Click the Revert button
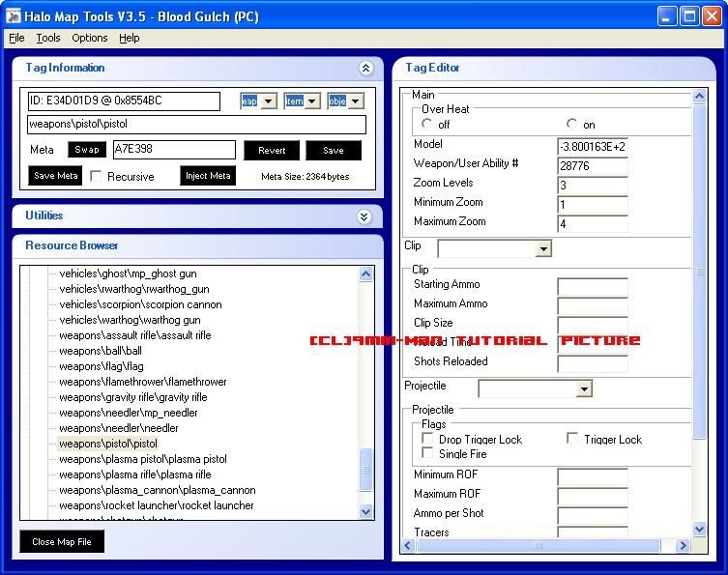 [272, 151]
